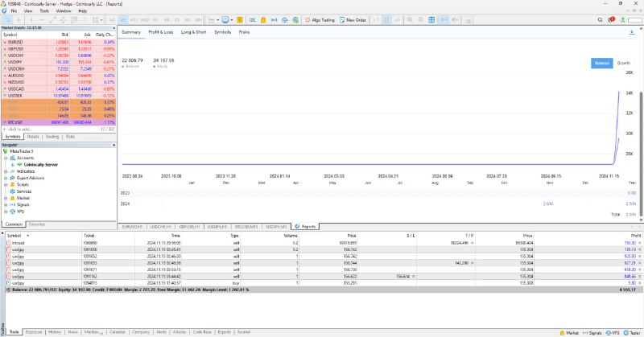Screen dimensions: 644x337
Task: Expand the Expert Advisors tree node
Action: click(6, 178)
